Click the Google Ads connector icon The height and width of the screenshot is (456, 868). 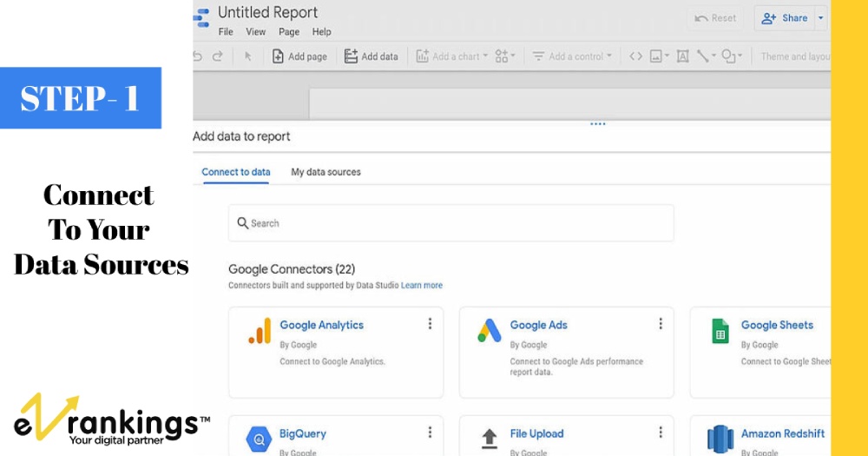pyautogui.click(x=490, y=331)
